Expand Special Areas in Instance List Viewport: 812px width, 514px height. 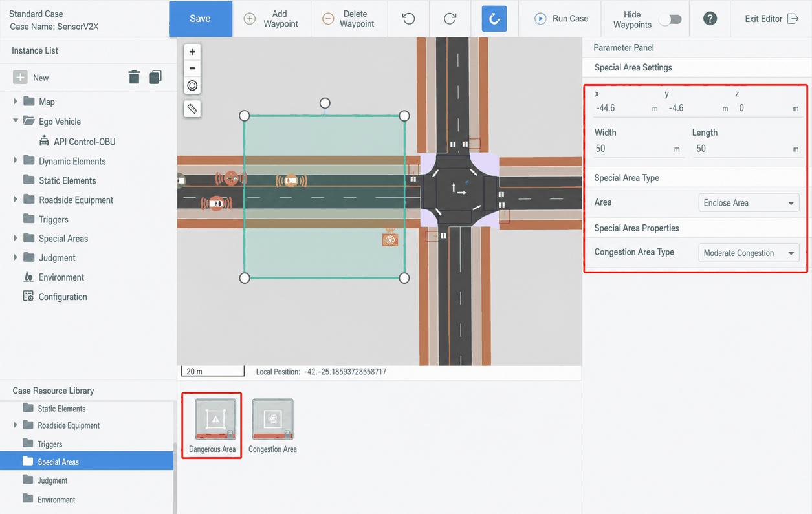coord(16,238)
